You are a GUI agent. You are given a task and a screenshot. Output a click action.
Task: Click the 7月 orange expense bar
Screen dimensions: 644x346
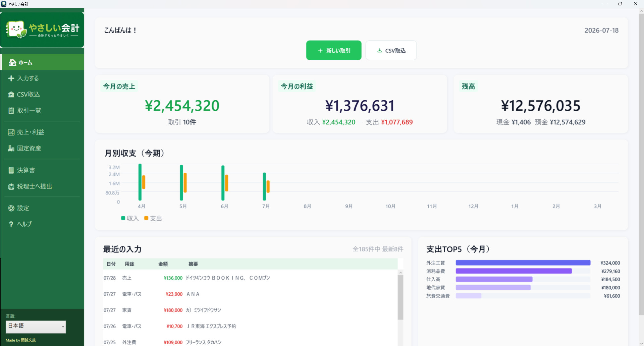268,186
